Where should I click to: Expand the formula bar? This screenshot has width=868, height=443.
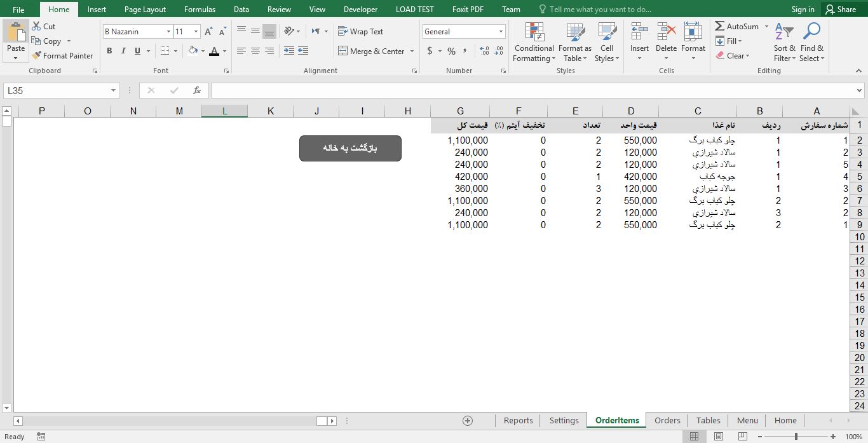point(860,90)
